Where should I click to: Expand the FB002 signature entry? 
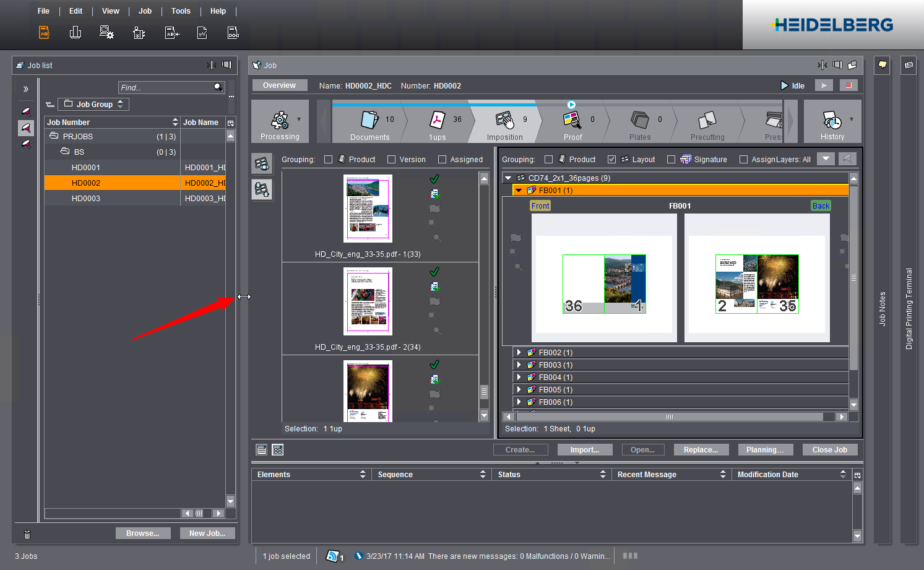click(x=519, y=352)
